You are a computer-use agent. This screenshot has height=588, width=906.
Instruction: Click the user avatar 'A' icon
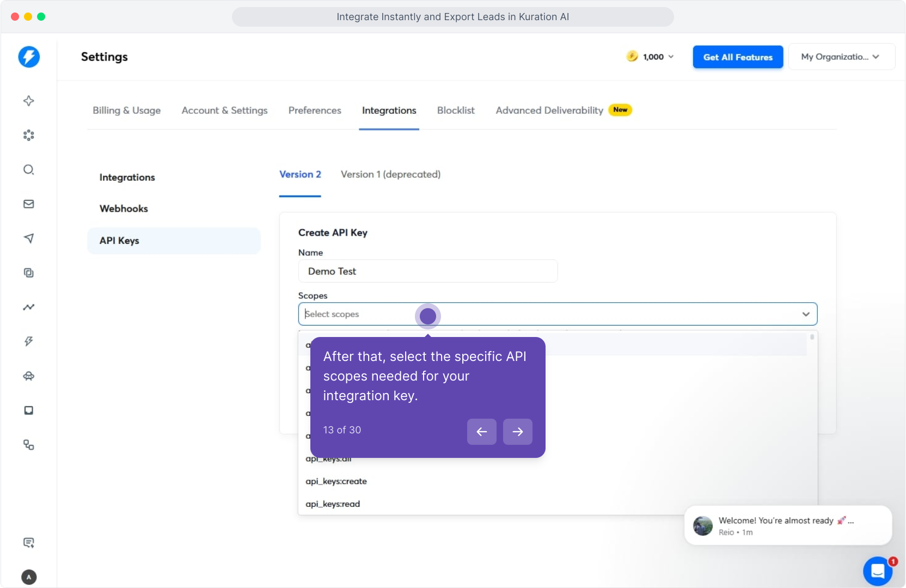tap(29, 577)
